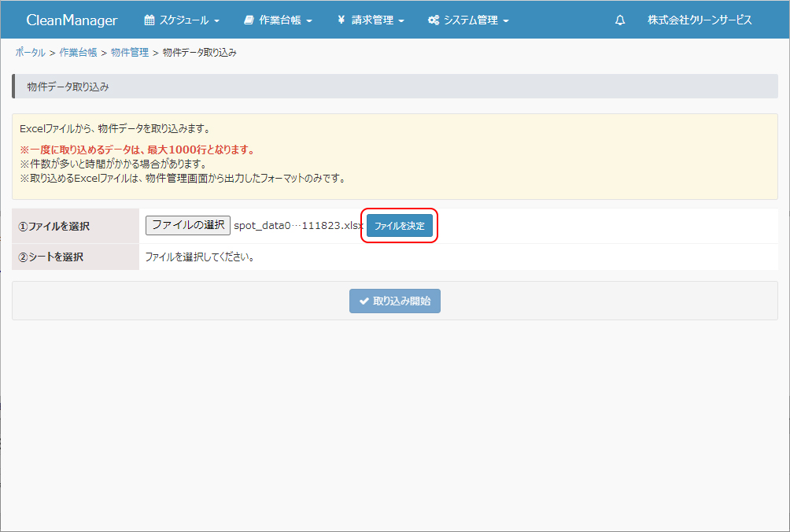
Task: Click the calendar icon beside スケジュール
Action: pyautogui.click(x=150, y=20)
